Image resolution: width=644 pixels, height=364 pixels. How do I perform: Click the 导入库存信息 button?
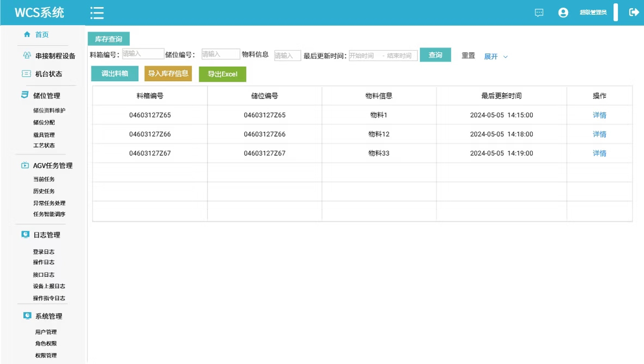coord(168,74)
